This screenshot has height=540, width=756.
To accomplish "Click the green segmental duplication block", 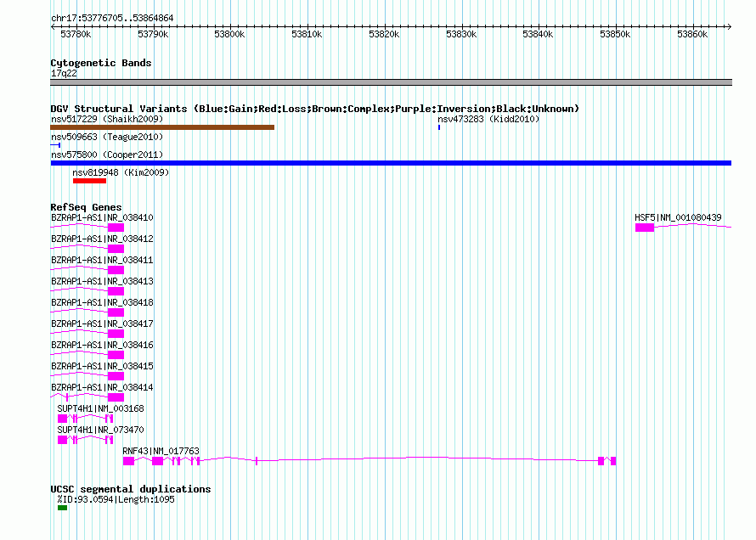I will pos(62,508).
